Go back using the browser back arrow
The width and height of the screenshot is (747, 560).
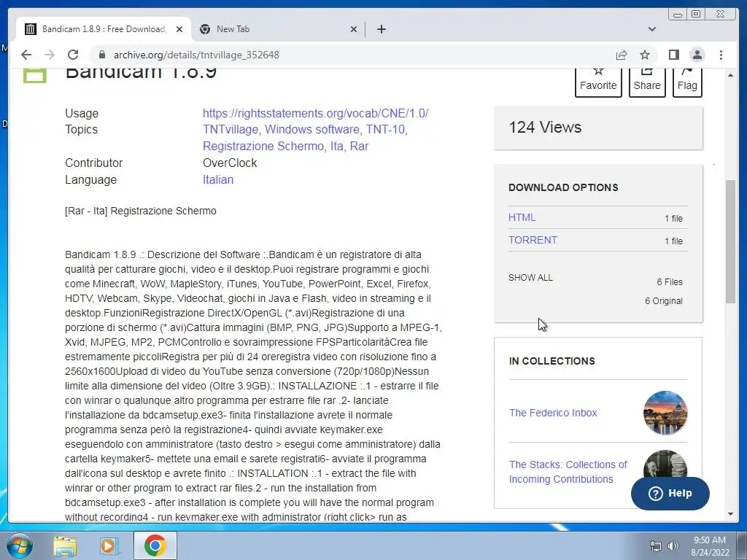pos(26,55)
